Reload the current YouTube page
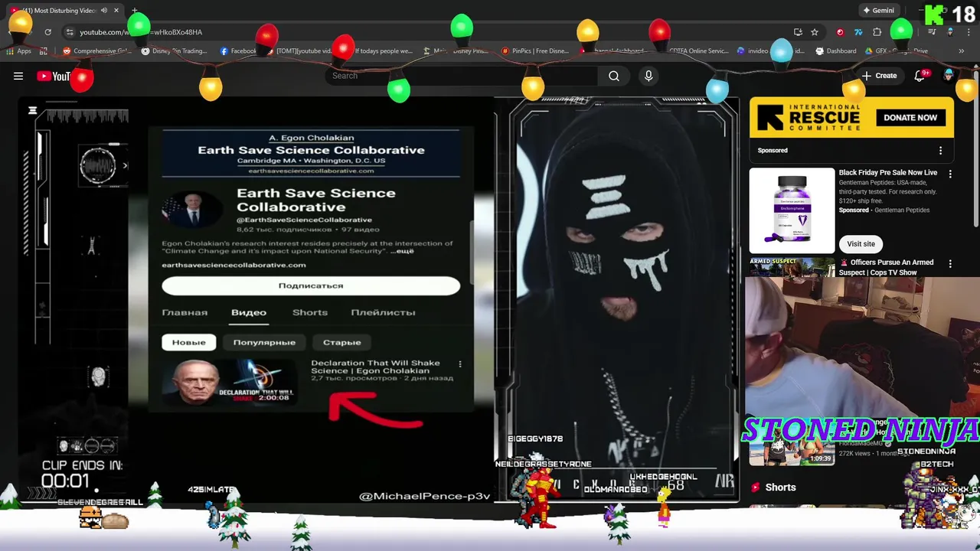This screenshot has width=980, height=551. point(47,32)
